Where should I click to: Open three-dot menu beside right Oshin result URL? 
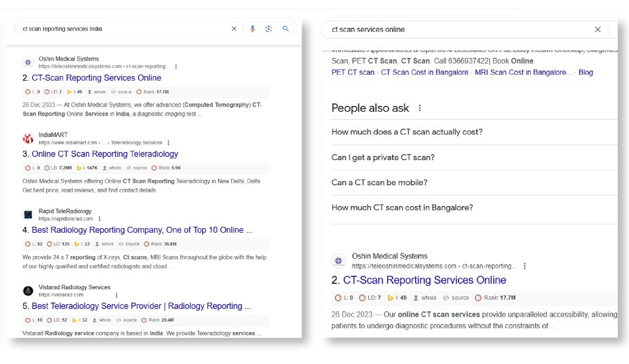click(525, 266)
